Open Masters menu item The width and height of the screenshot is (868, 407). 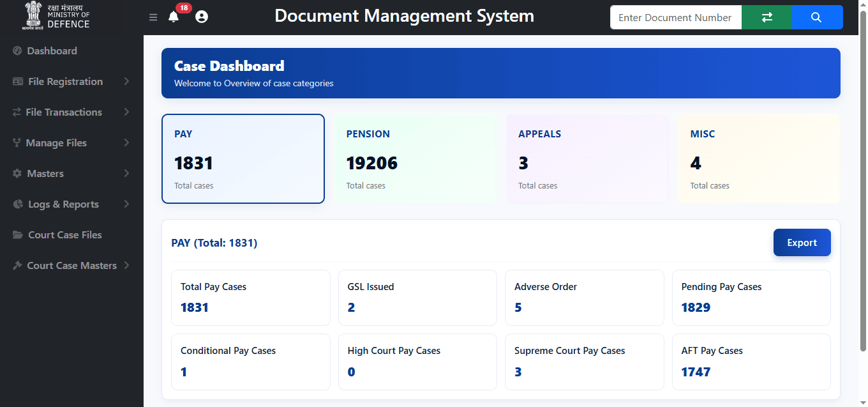[71, 173]
